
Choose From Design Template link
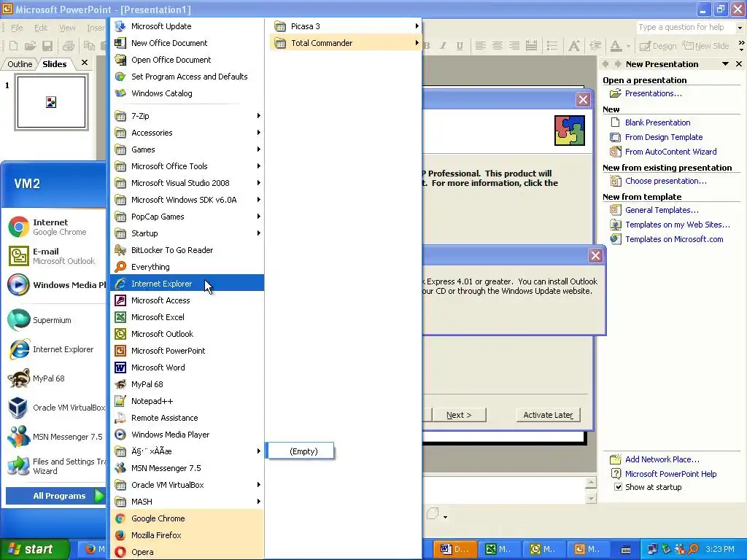[664, 137]
